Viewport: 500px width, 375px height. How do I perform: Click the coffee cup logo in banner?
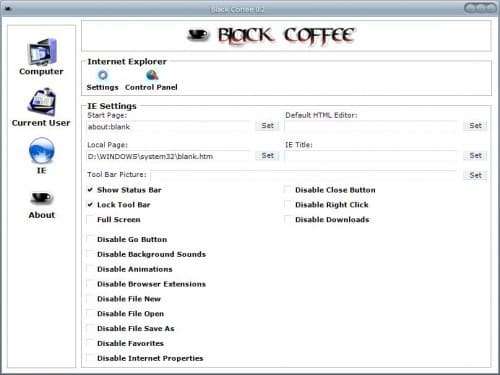[x=198, y=35]
